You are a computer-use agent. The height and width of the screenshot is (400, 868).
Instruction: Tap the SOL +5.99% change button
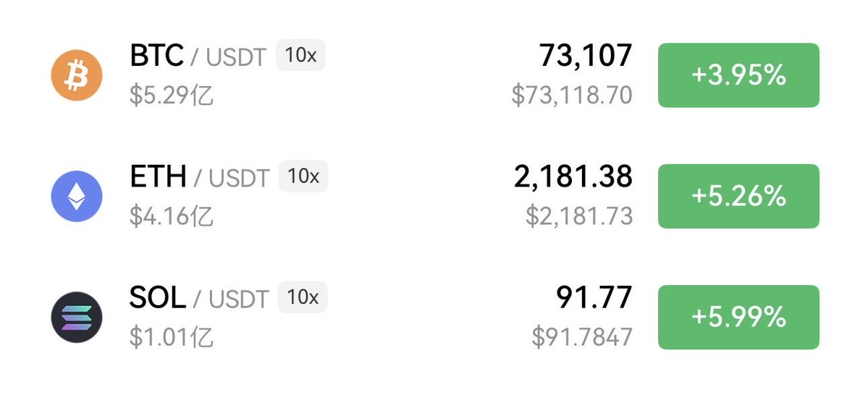(x=738, y=317)
